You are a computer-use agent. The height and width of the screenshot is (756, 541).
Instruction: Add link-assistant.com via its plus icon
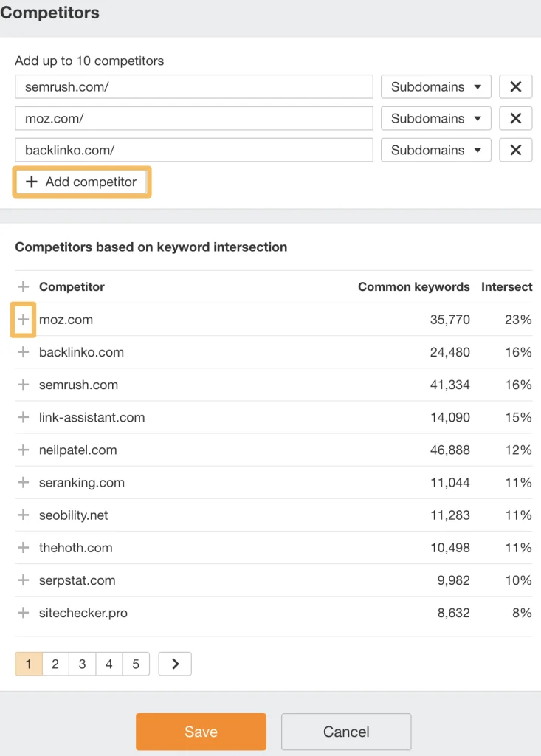pos(23,417)
